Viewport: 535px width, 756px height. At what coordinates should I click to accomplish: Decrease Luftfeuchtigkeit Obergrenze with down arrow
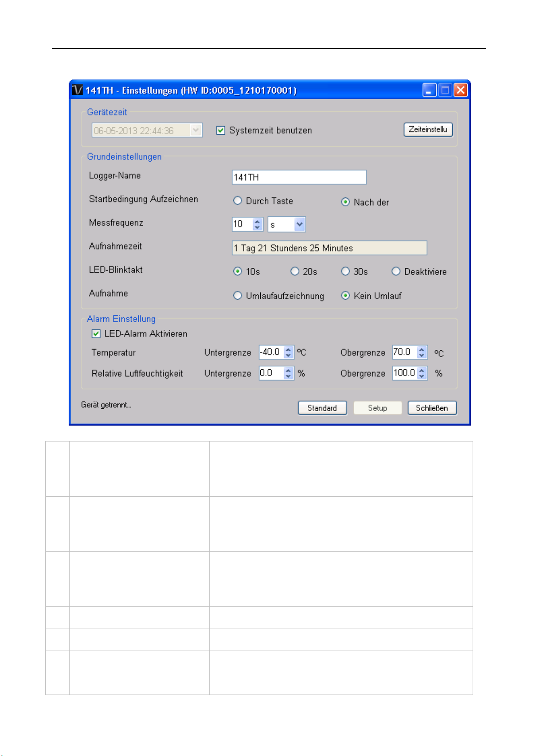tap(422, 376)
